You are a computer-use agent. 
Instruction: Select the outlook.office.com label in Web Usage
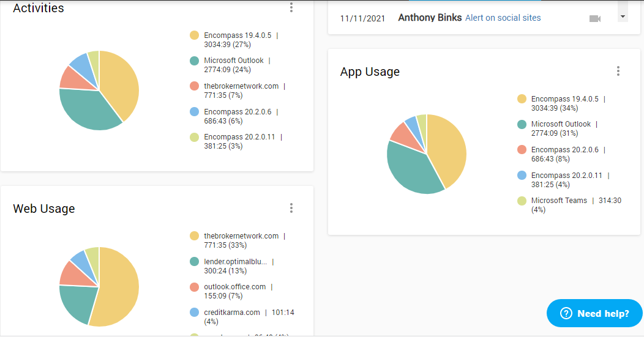point(235,287)
